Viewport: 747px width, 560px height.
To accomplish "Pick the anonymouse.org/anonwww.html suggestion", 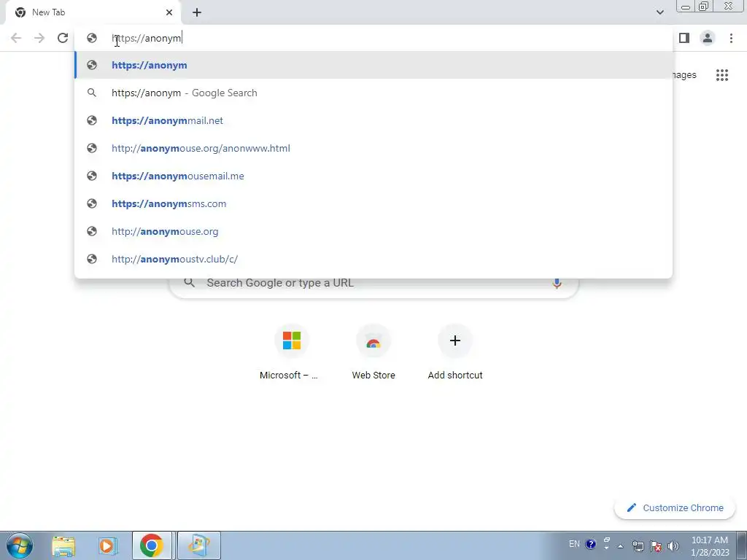I will click(373, 148).
